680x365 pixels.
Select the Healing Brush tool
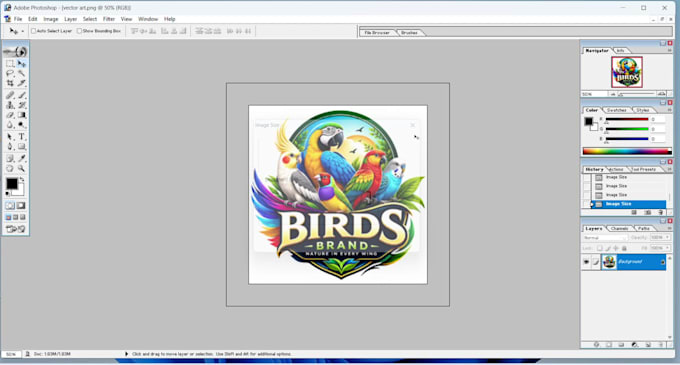10,95
